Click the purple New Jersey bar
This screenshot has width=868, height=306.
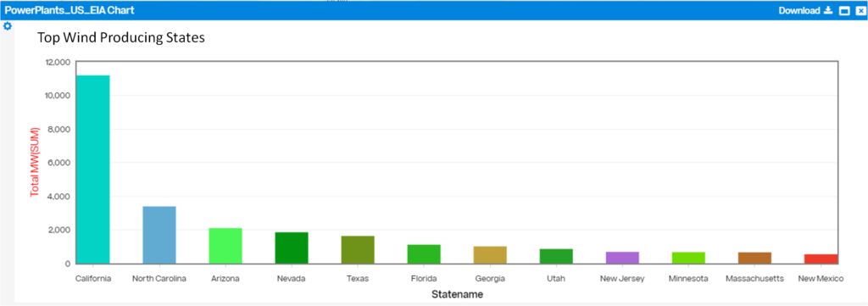(x=622, y=258)
